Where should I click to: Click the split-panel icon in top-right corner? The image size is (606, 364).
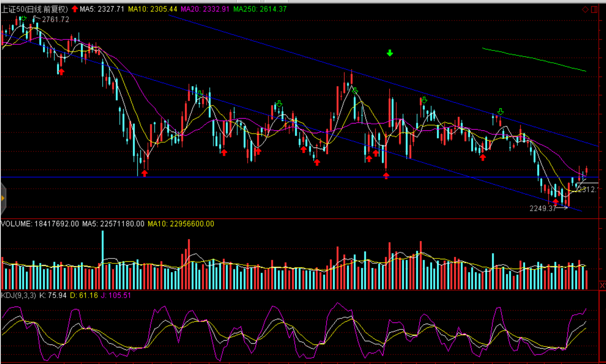(594, 9)
